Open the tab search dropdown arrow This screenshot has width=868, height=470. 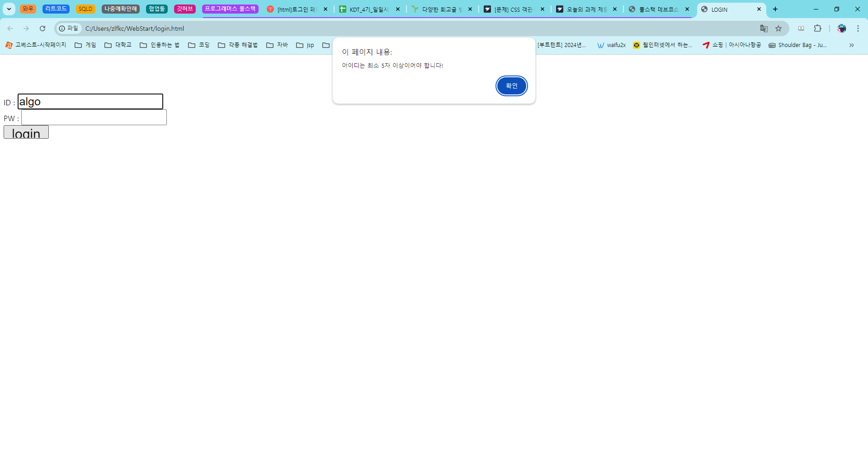point(9,9)
